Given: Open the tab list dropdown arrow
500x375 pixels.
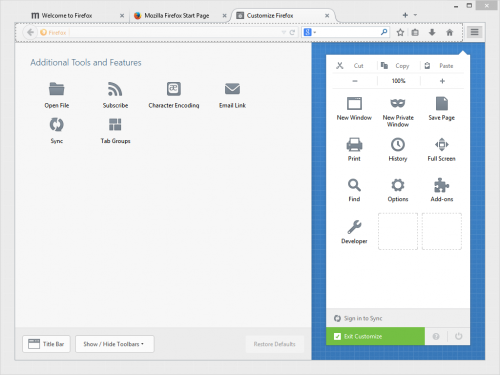Looking at the screenshot, I should click(415, 15).
